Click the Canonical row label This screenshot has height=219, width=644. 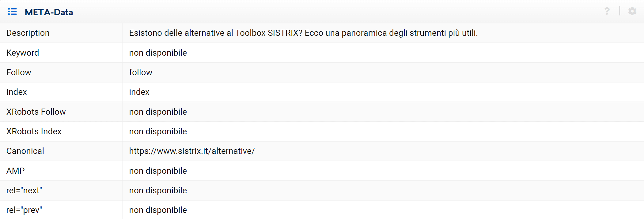coord(25,151)
